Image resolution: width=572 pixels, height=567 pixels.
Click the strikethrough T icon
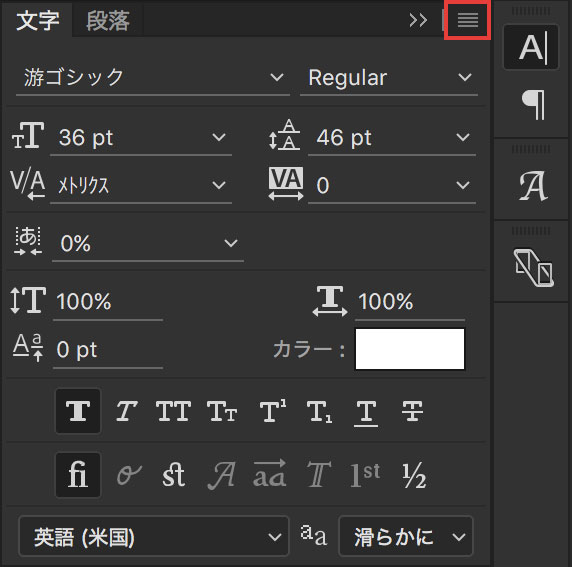tap(413, 411)
